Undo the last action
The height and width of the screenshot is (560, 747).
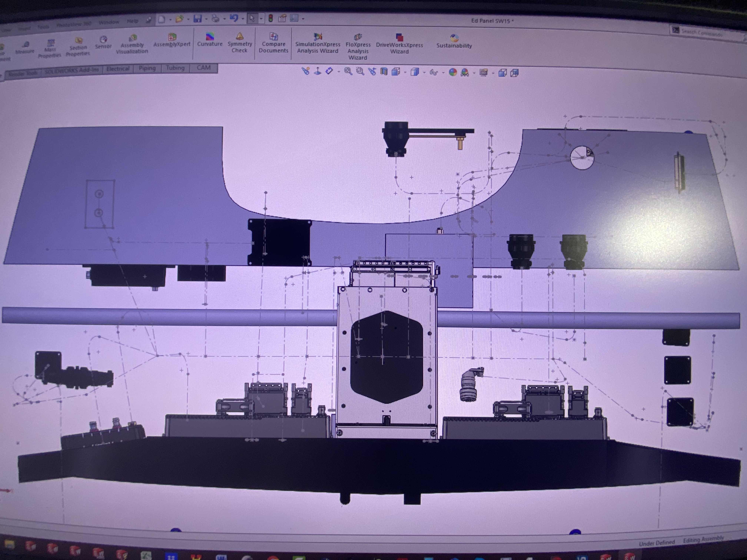click(x=234, y=18)
